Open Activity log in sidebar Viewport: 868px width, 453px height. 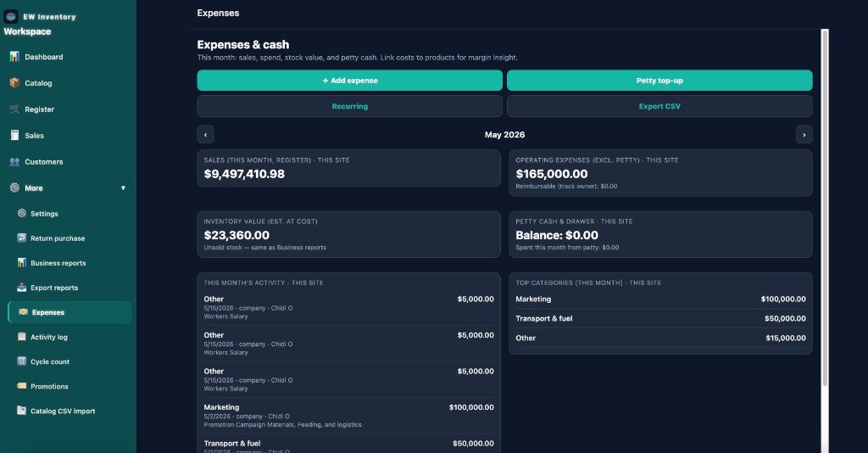[48, 337]
